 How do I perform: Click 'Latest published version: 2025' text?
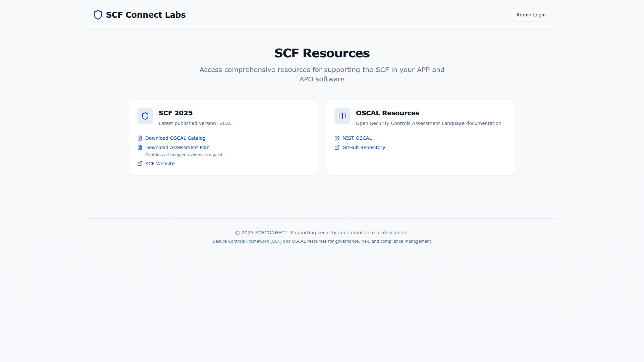pyautogui.click(x=195, y=123)
